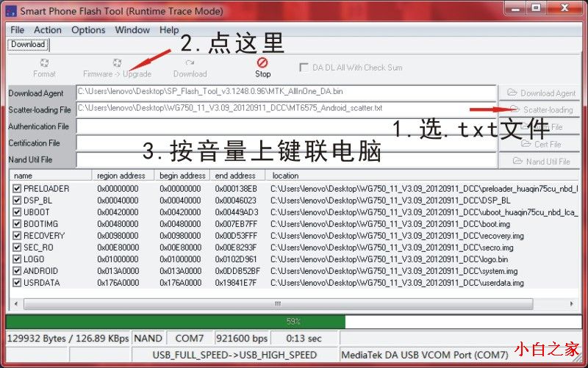The width and height of the screenshot is (588, 368).
Task: Click the MediaTek DA USB VCOM Port status
Action: [x=425, y=355]
